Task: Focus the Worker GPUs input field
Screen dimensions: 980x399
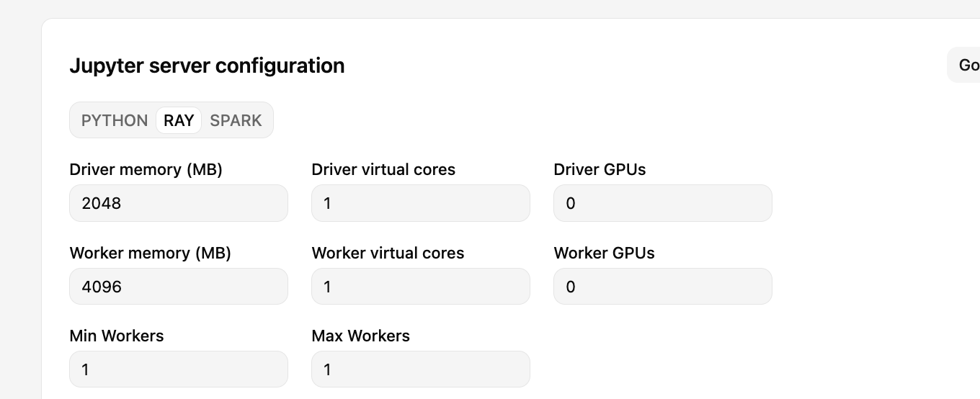Action: (663, 287)
